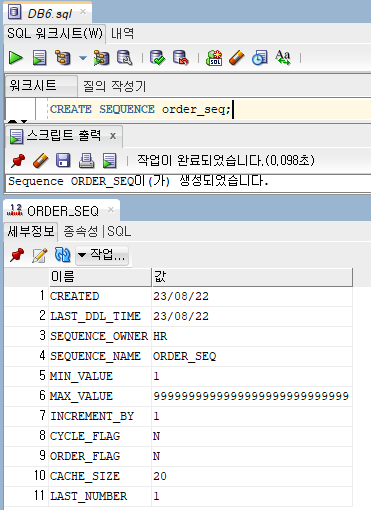Select the CYCLE_FLAG row
The height and width of the screenshot is (515, 371).
click(x=179, y=436)
